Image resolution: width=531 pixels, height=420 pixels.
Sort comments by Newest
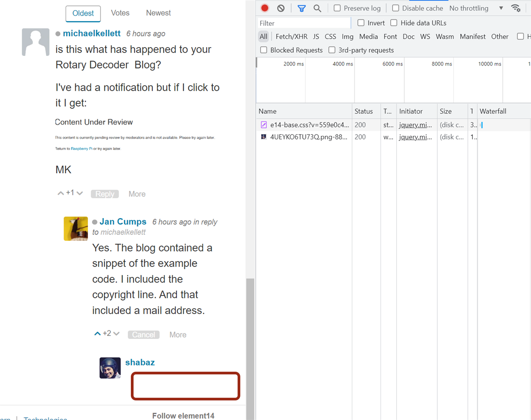coord(158,13)
